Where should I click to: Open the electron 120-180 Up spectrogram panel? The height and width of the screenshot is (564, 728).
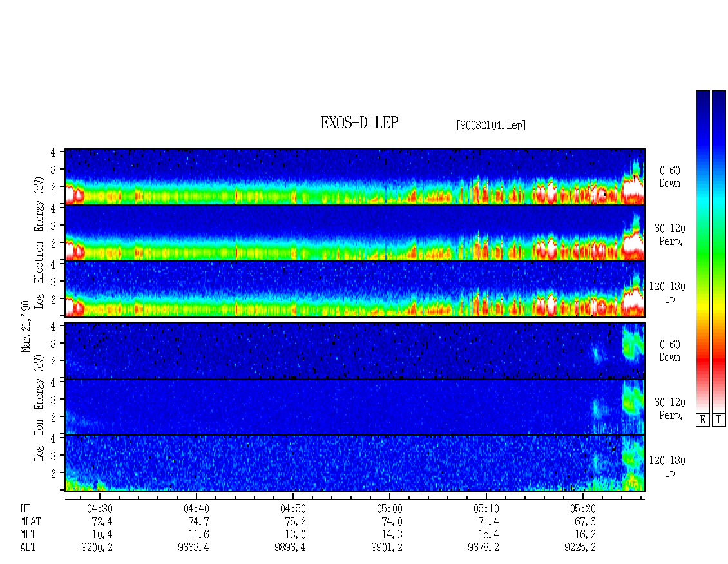pyautogui.click(x=355, y=289)
